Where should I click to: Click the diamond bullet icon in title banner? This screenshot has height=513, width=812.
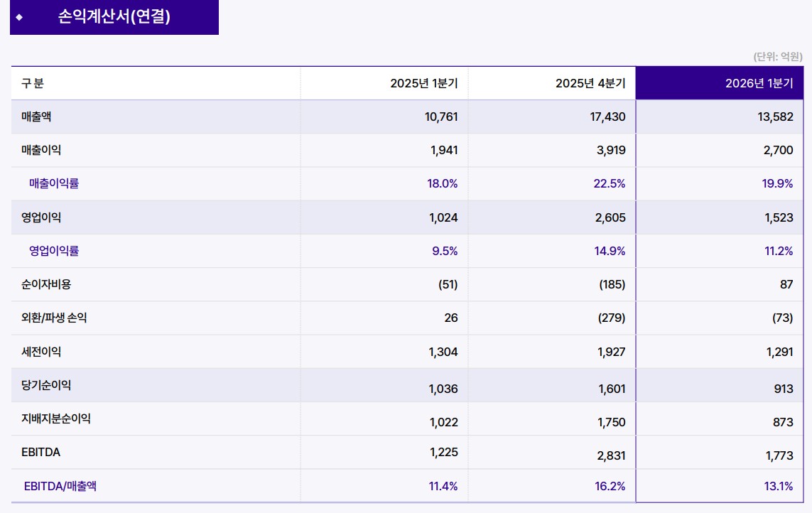(19, 17)
